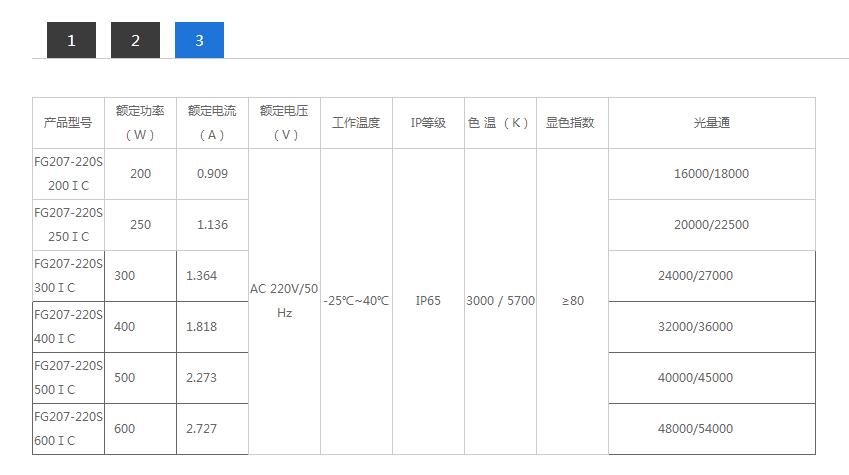Screen dimensions: 849x475
Task: Click the current value 1.364
Action: point(201,276)
